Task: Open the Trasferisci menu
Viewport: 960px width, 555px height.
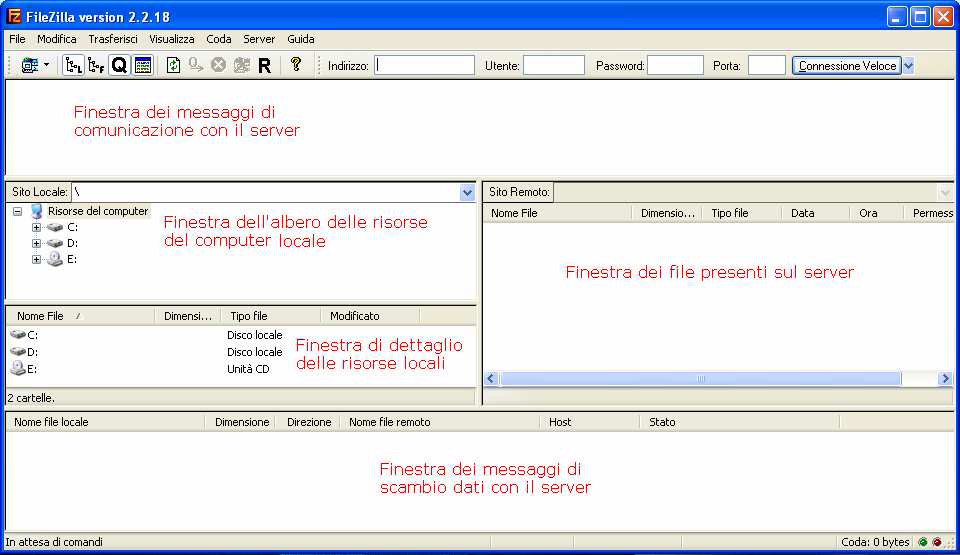Action: (113, 39)
